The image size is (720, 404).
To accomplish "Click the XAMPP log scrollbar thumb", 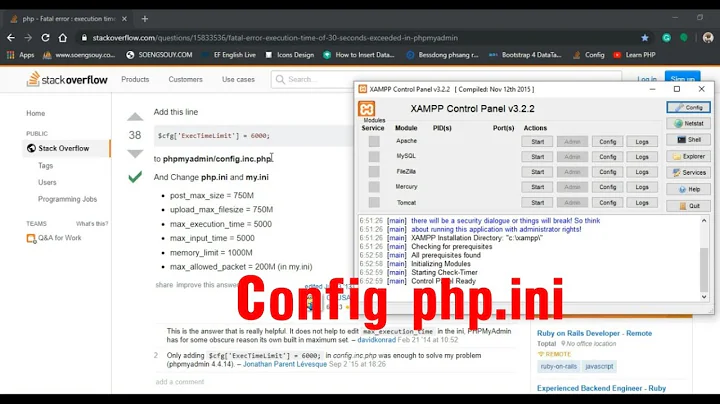I will coord(704,269).
